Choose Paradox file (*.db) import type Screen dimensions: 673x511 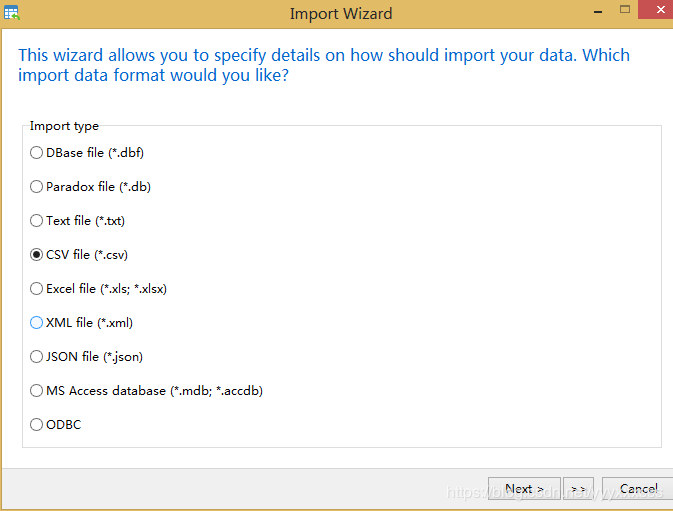pyautogui.click(x=37, y=187)
